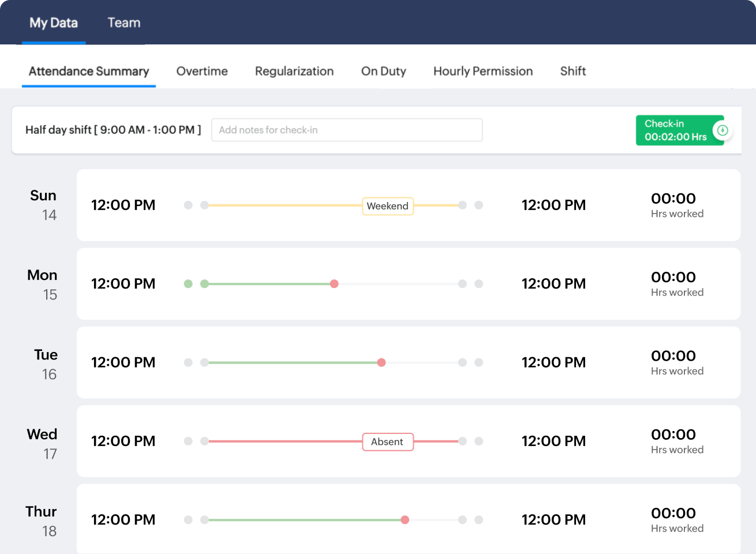Click the Weekend label on Sunday's row

[388, 206]
